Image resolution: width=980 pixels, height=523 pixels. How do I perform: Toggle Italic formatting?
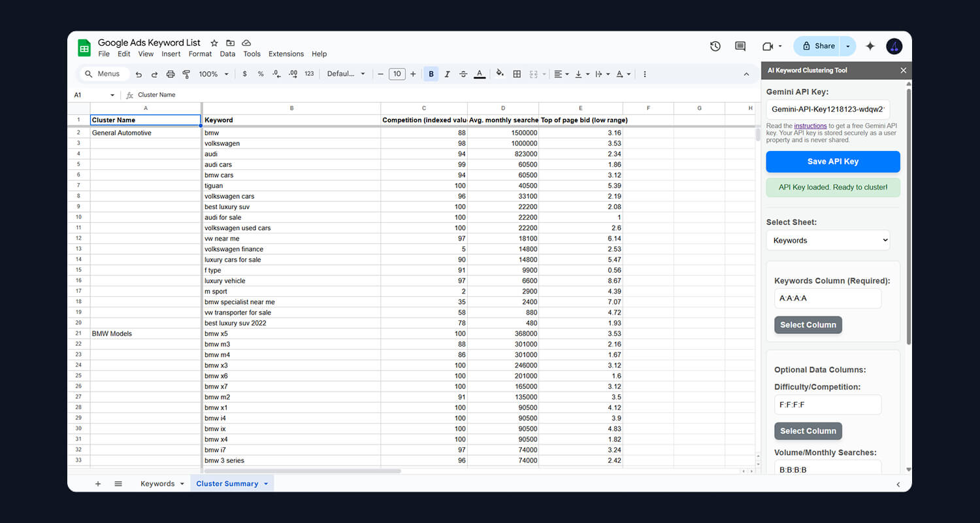click(x=448, y=74)
